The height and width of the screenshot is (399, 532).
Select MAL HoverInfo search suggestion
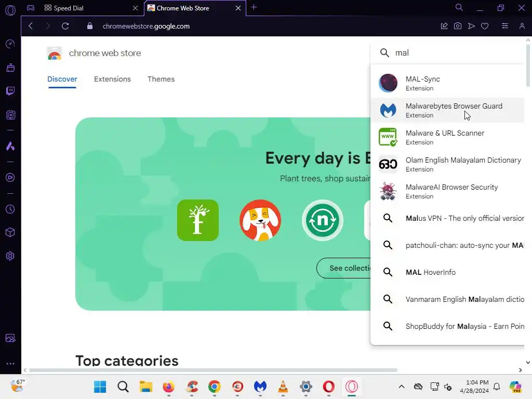[x=447, y=272]
